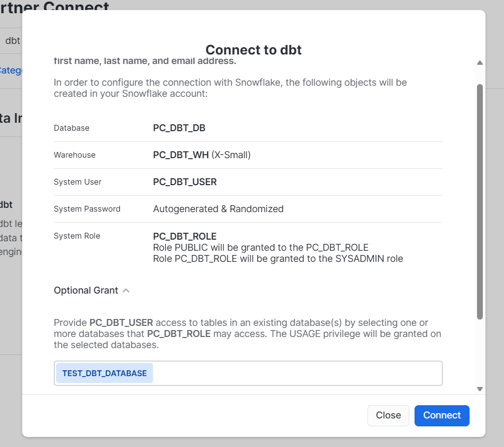Select the Autogenerated & Randomized password text
Viewport: 504px width, 447px height.
tap(218, 209)
